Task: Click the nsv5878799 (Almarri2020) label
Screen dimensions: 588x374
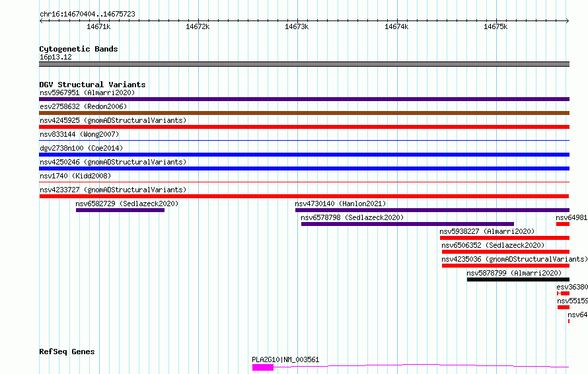Action: [514, 273]
